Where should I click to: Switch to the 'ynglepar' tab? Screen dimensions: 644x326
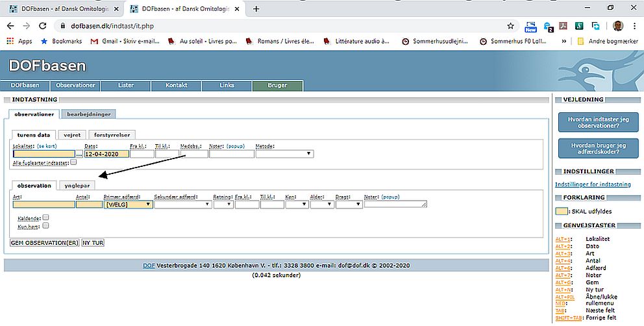tap(77, 186)
